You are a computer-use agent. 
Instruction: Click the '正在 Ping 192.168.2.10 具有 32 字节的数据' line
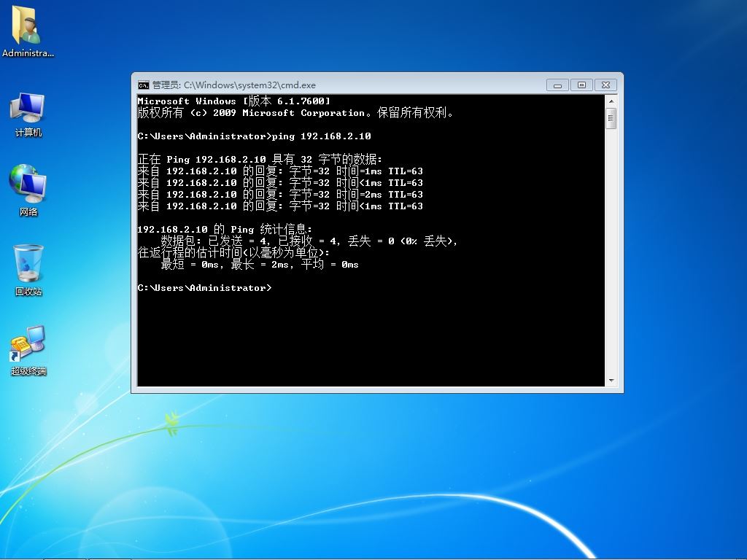[260, 160]
